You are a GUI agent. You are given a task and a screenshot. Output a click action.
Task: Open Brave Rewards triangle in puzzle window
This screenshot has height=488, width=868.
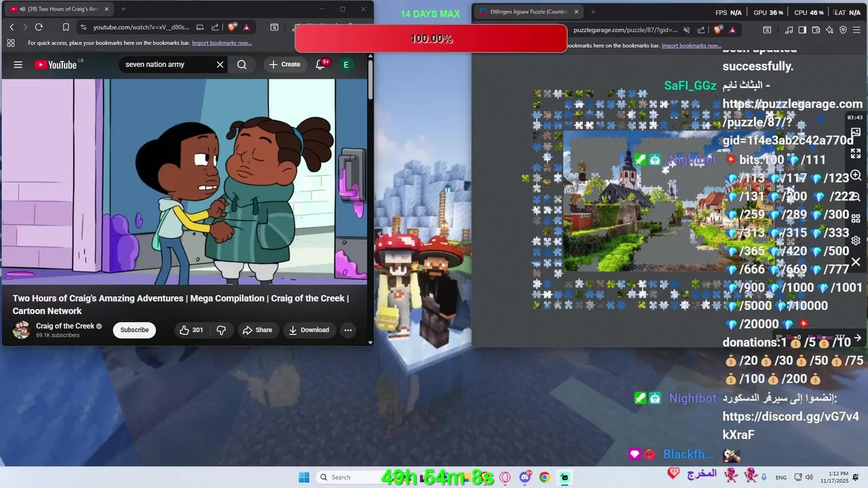coord(732,30)
